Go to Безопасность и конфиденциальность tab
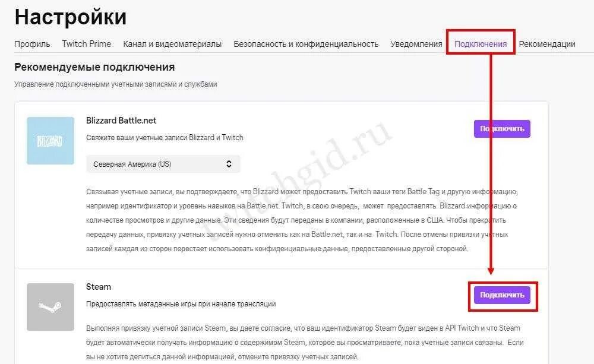Viewport: 594px width, 364px height. point(306,44)
